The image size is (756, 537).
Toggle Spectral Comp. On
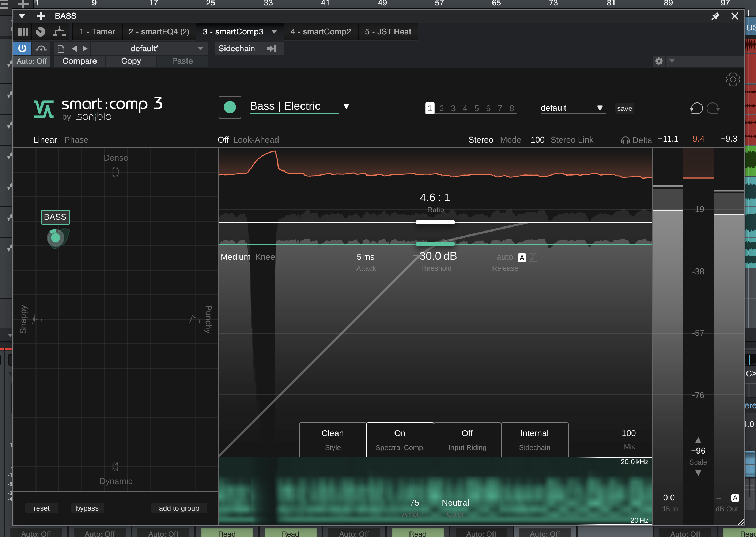point(400,440)
